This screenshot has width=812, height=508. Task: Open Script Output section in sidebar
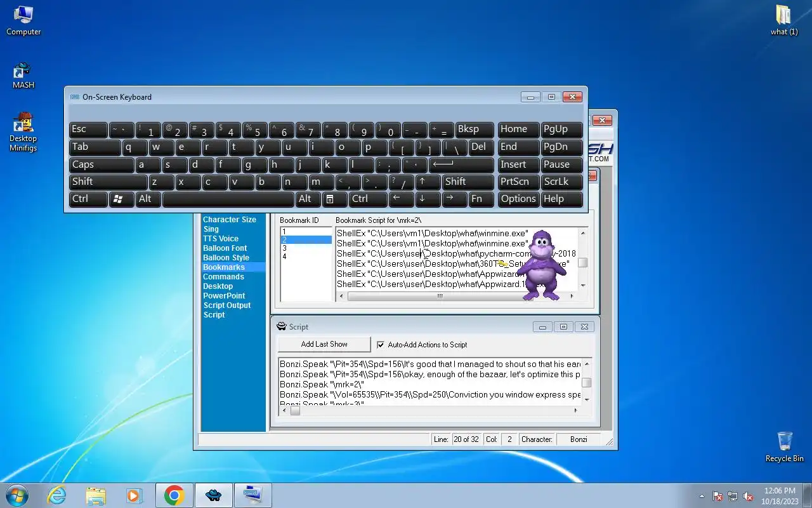coord(227,305)
